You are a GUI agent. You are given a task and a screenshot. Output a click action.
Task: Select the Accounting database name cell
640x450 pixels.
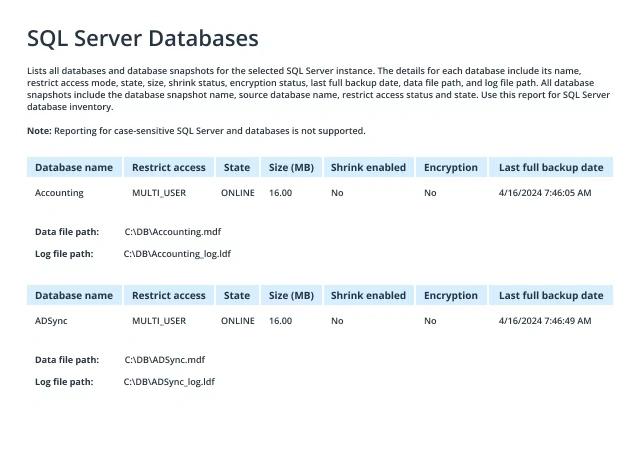(59, 193)
